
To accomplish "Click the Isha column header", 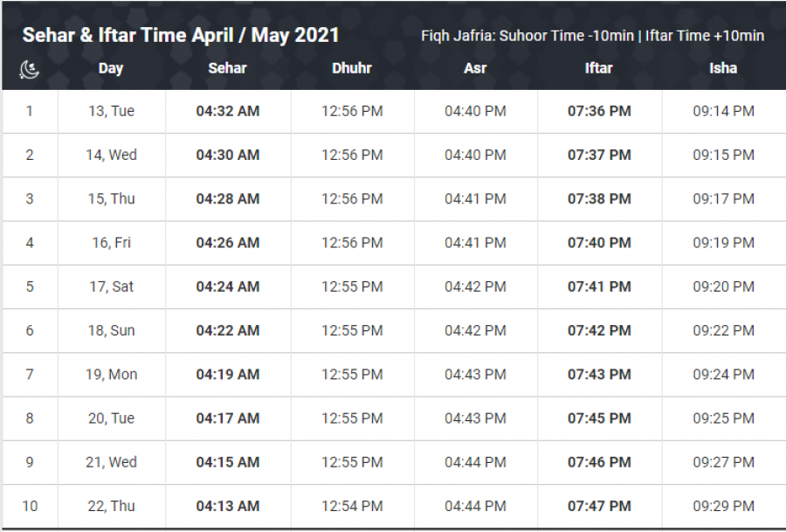I will [723, 68].
